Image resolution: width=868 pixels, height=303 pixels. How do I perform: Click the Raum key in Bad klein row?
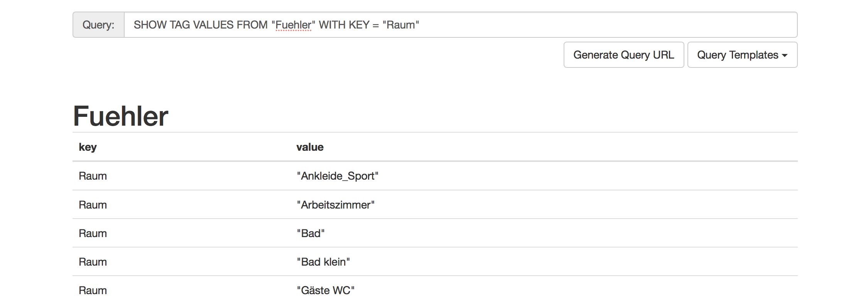coord(93,262)
